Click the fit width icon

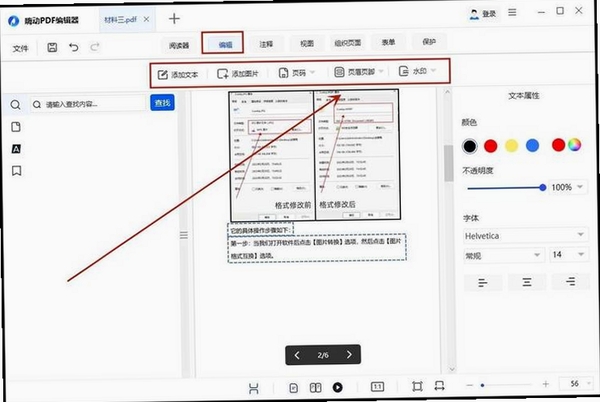(439, 386)
